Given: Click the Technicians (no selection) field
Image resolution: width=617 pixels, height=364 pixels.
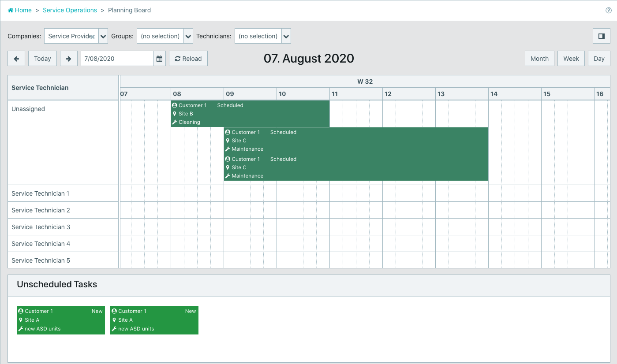Looking at the screenshot, I should click(x=258, y=36).
